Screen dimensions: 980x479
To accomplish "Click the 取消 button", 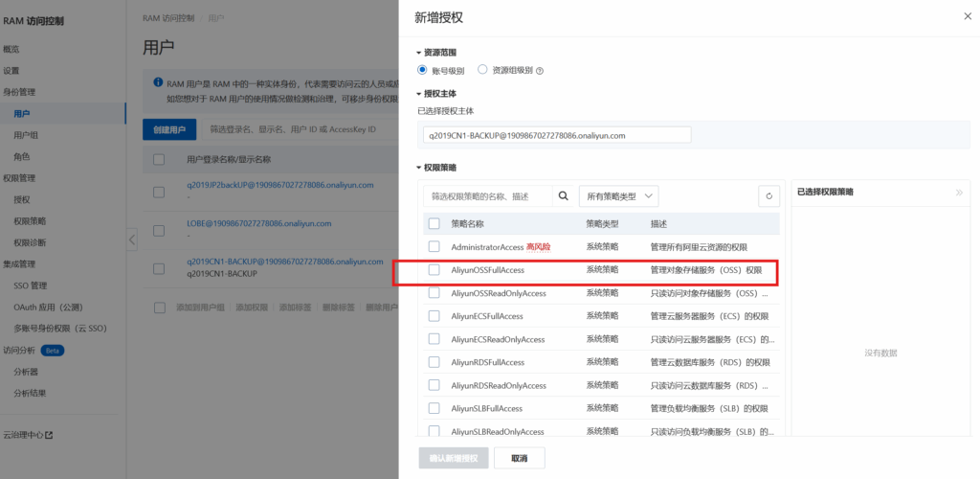I will (x=520, y=458).
